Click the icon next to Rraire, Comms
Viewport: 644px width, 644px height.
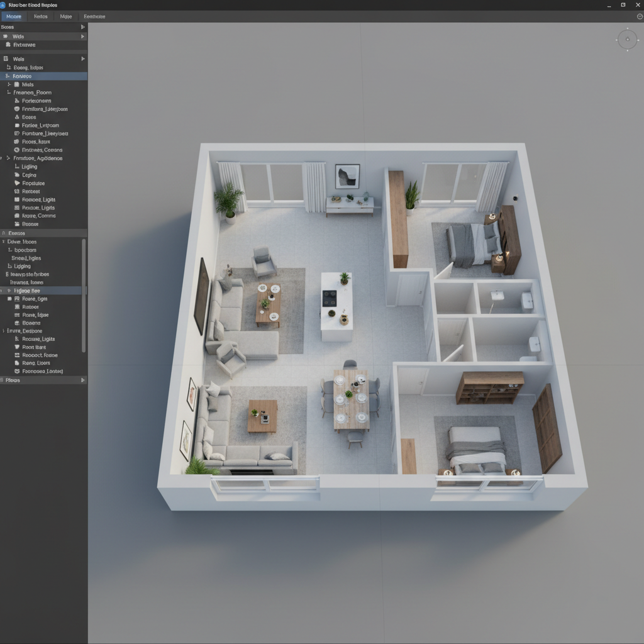pyautogui.click(x=17, y=216)
